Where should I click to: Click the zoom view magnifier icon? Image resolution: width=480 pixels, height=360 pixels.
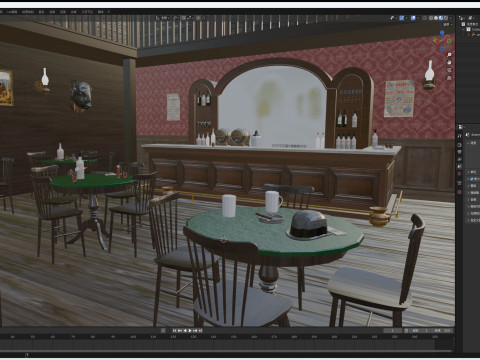click(x=449, y=54)
